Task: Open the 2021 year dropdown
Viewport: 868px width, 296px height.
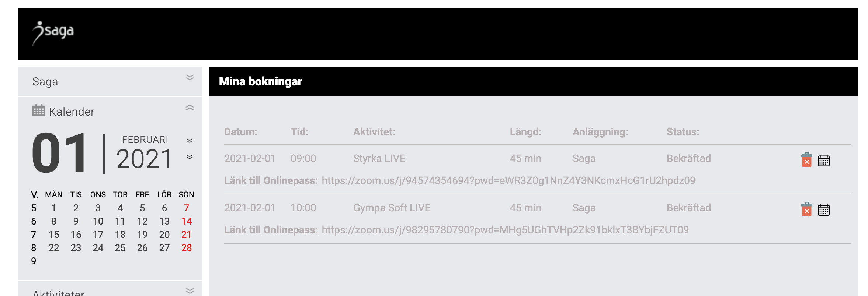Action: pos(190,157)
